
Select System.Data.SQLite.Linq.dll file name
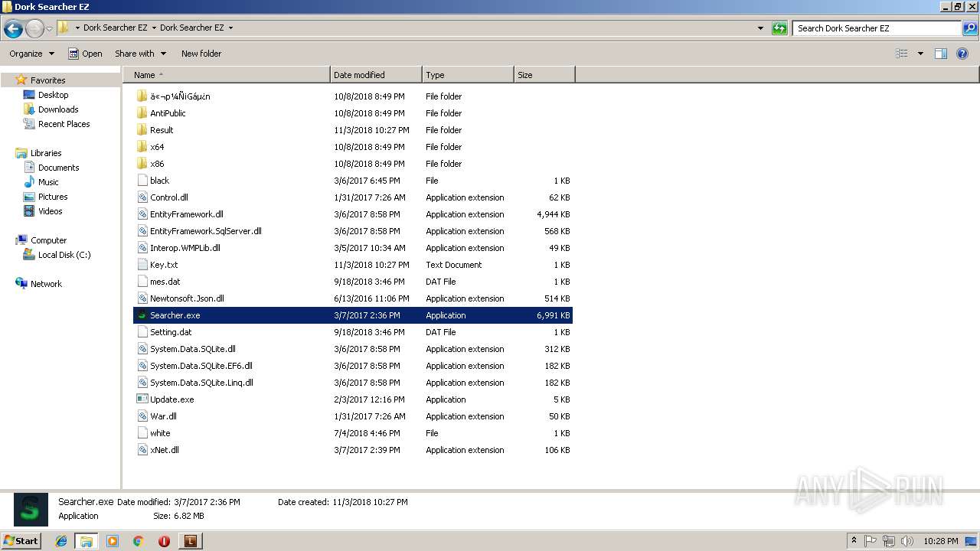[x=201, y=383]
